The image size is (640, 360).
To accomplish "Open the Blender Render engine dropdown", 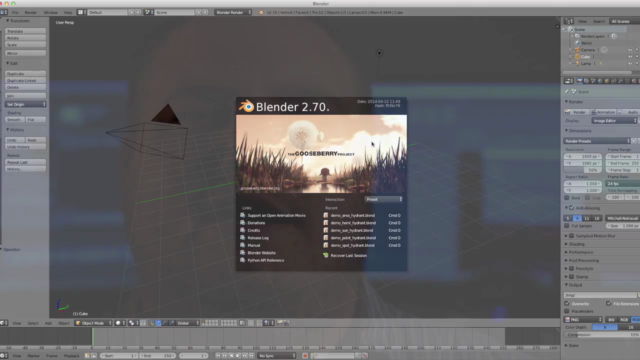I will click(x=233, y=12).
